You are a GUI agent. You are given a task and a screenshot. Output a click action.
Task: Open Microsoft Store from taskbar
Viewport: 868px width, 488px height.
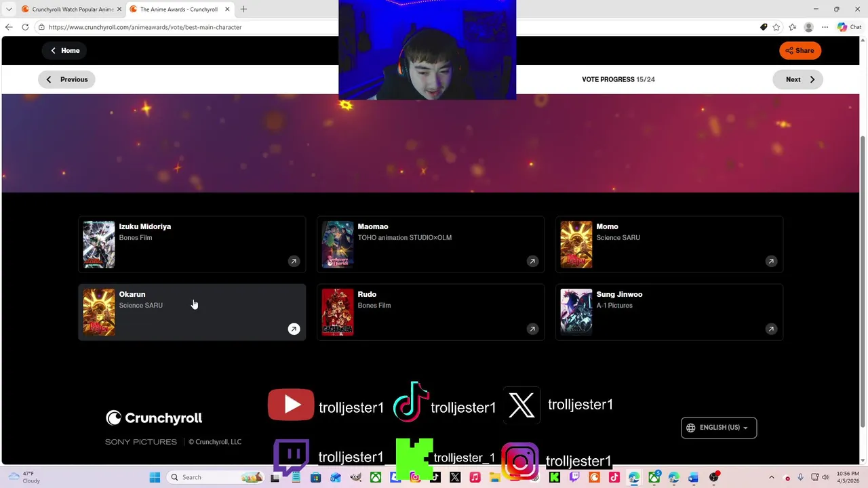[x=315, y=477]
